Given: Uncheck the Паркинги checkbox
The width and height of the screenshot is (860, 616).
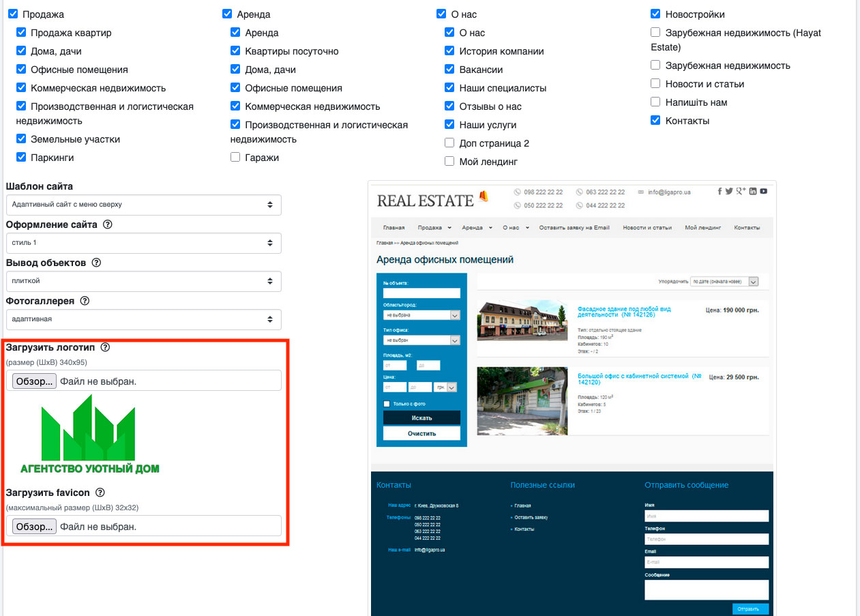Looking at the screenshot, I should (21, 158).
